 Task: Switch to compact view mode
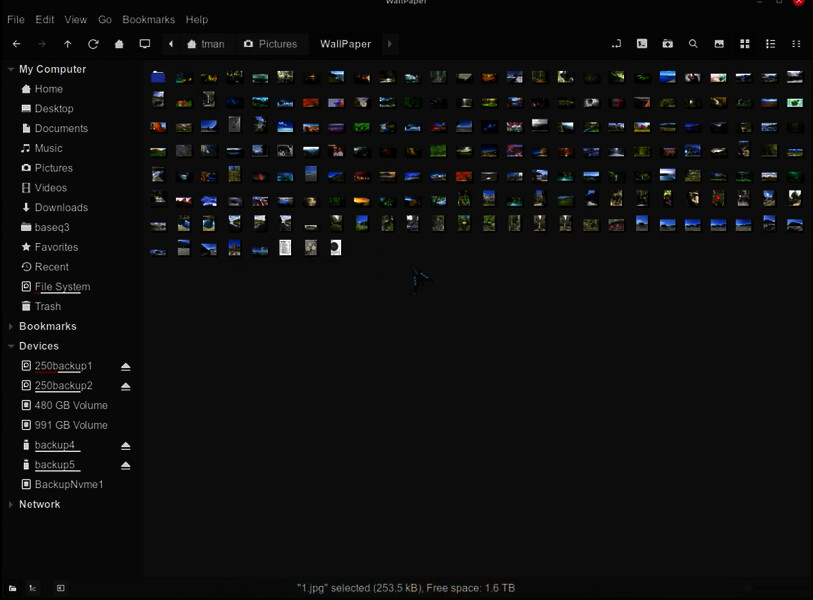(x=796, y=44)
